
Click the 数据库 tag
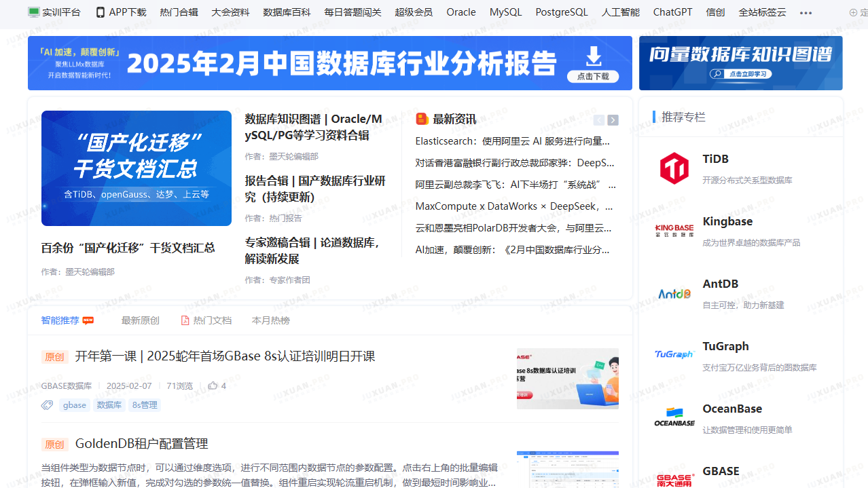(x=109, y=405)
